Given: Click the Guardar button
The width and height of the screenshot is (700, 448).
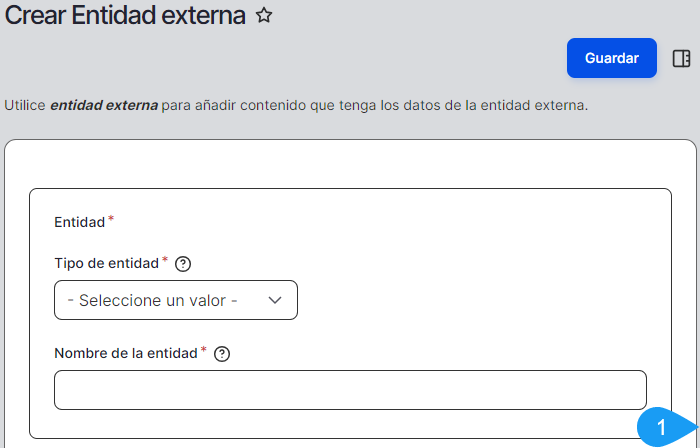Looking at the screenshot, I should [x=611, y=58].
